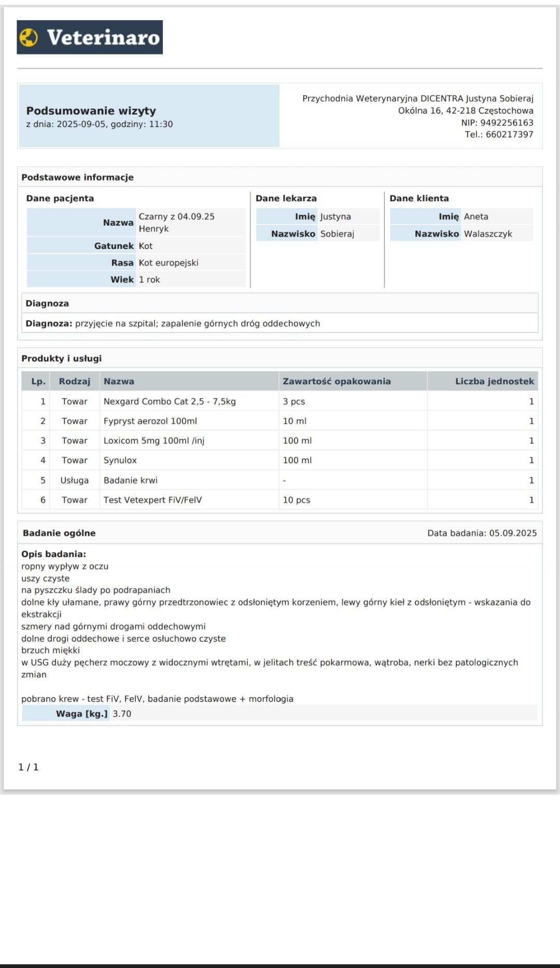Click line 'ropny wypływ z oczu'
Viewport: 560px width, 968px height.
click(x=65, y=566)
